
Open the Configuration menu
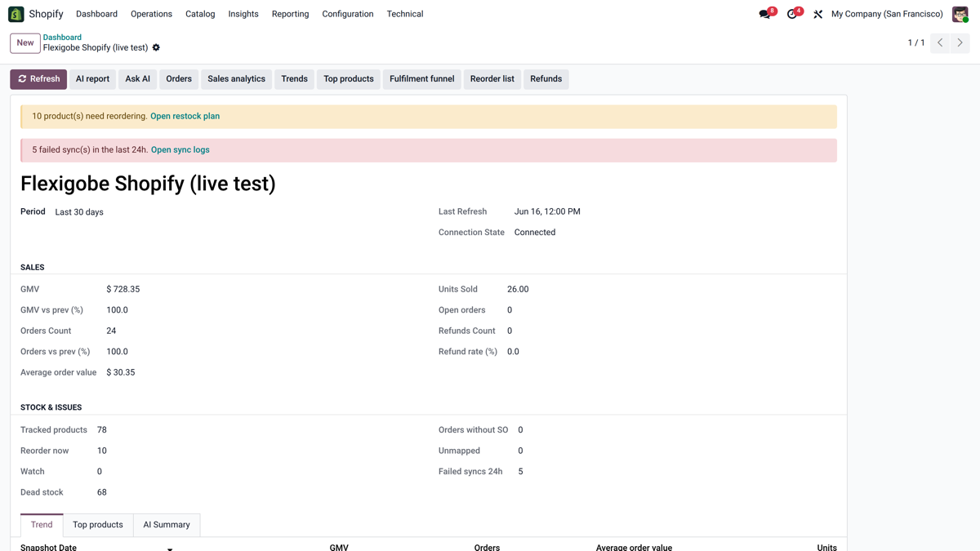[348, 14]
